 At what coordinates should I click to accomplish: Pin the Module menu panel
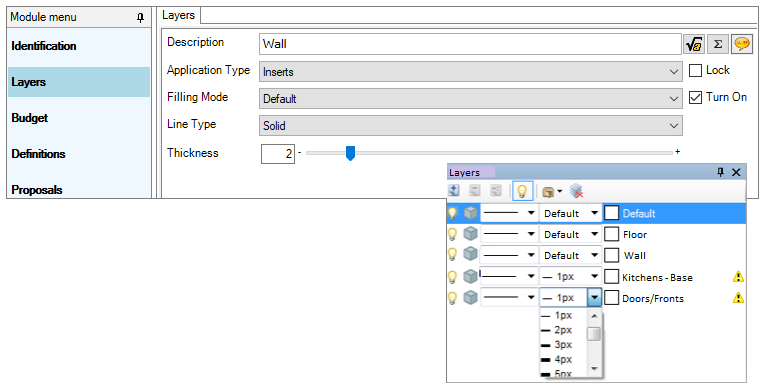pyautogui.click(x=140, y=18)
